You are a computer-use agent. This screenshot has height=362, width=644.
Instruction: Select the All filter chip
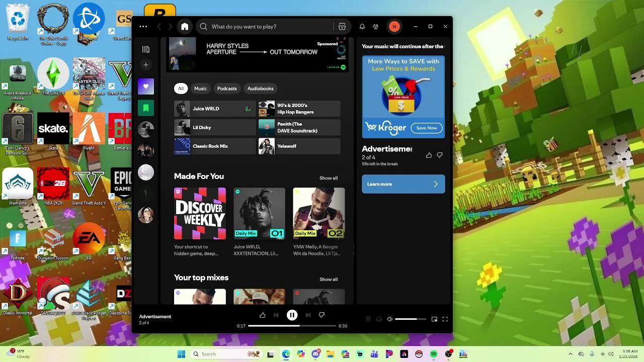[181, 88]
